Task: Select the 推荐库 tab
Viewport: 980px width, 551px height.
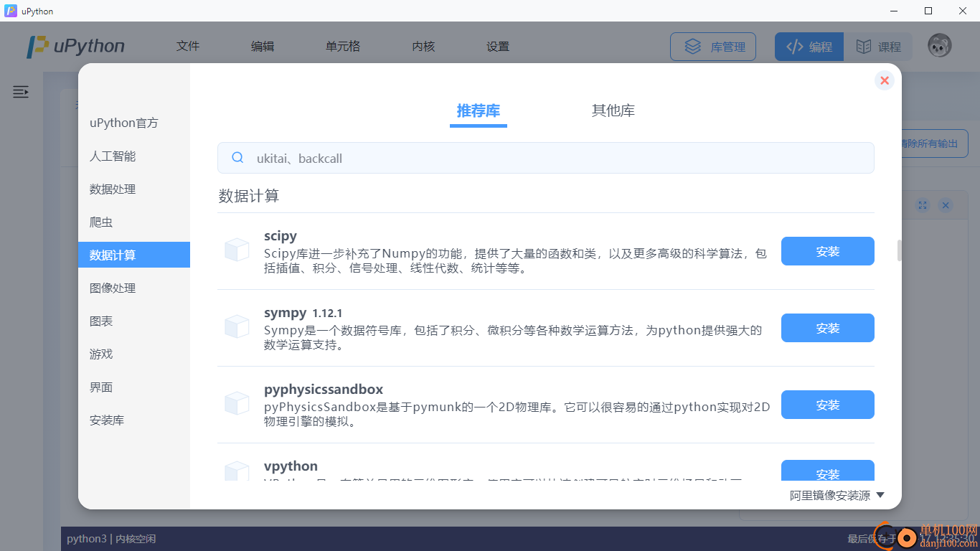Action: tap(479, 111)
